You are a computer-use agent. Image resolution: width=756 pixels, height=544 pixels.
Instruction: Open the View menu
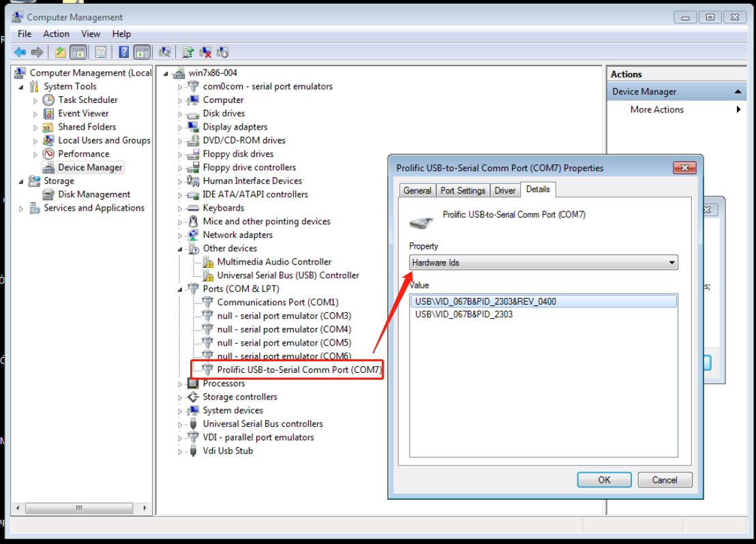[91, 34]
